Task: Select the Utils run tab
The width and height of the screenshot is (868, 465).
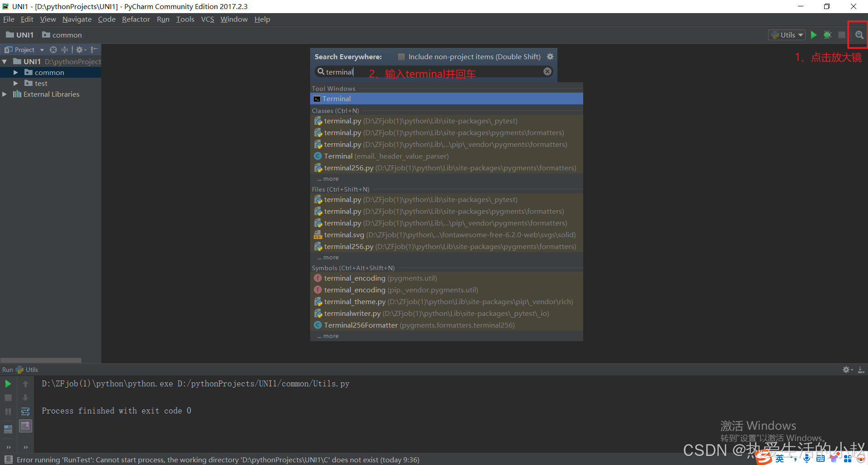Action: (x=27, y=370)
